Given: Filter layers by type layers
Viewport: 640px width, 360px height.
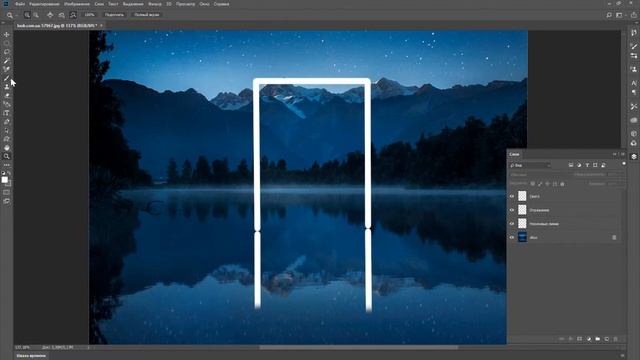Looking at the screenshot, I should click(x=587, y=165).
